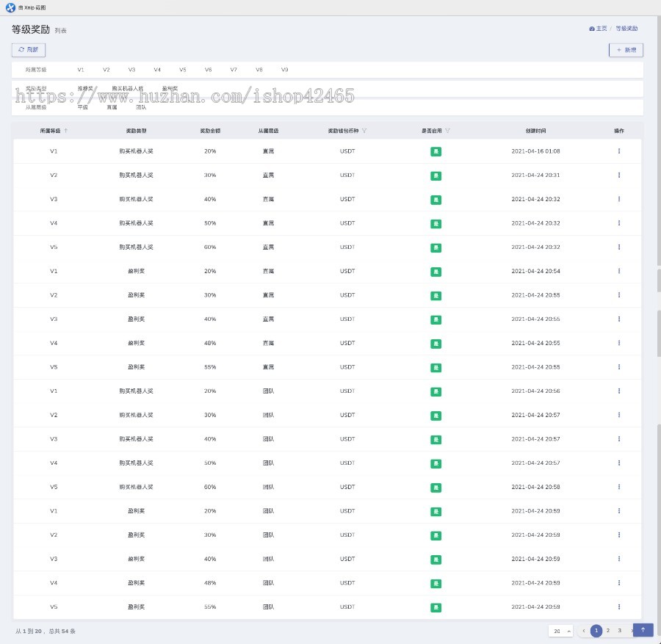The image size is (661, 644).
Task: Open actions menu for V1 盈利奖 团队 row
Action: click(619, 511)
